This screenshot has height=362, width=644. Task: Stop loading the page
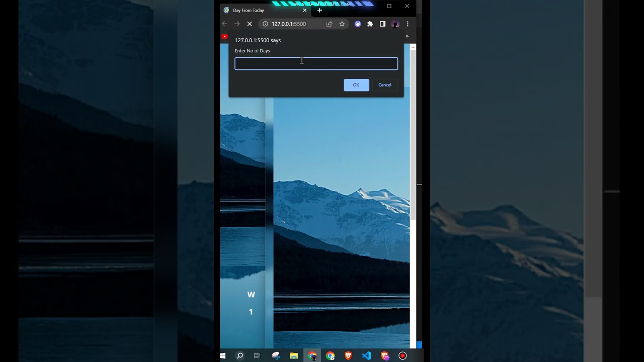tap(250, 24)
